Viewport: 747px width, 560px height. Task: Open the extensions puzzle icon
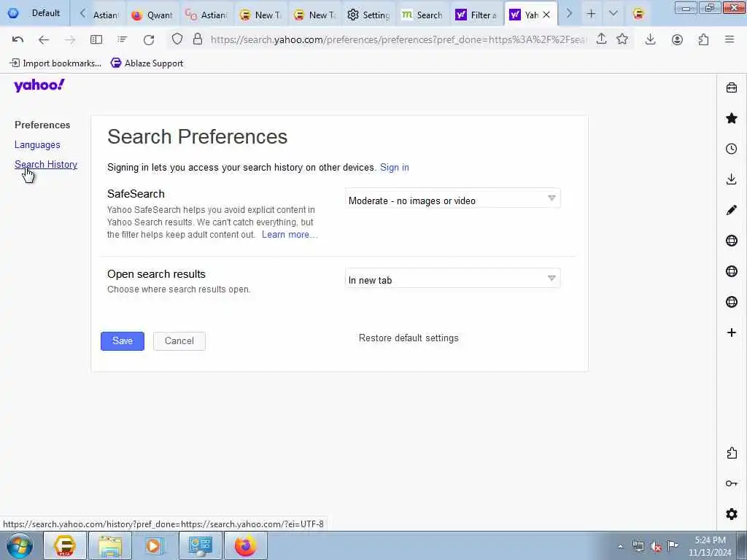pyautogui.click(x=704, y=39)
